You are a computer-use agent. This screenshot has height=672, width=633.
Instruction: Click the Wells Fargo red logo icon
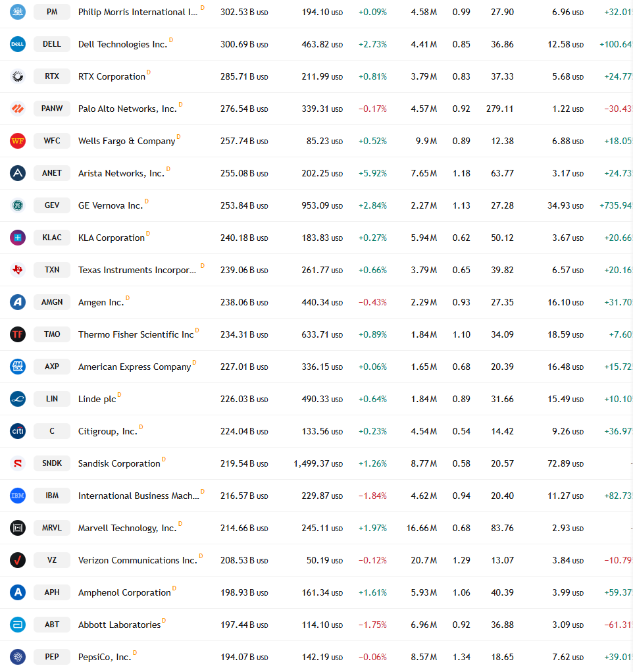(18, 141)
